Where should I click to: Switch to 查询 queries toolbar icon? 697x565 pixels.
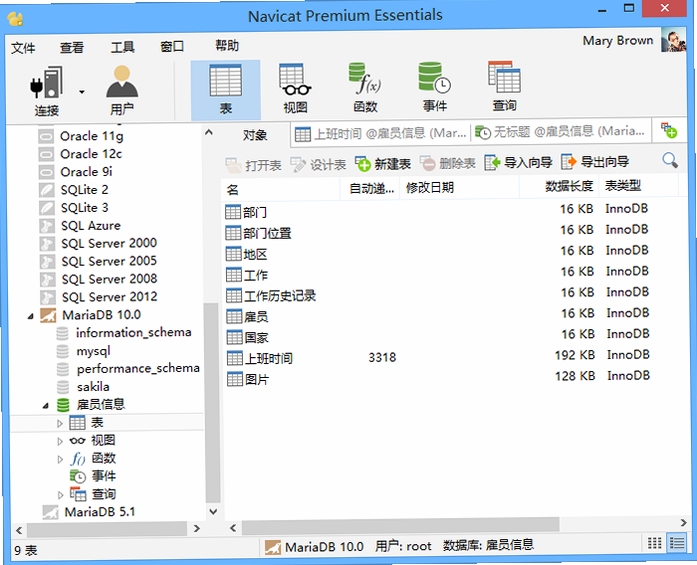pyautogui.click(x=504, y=87)
